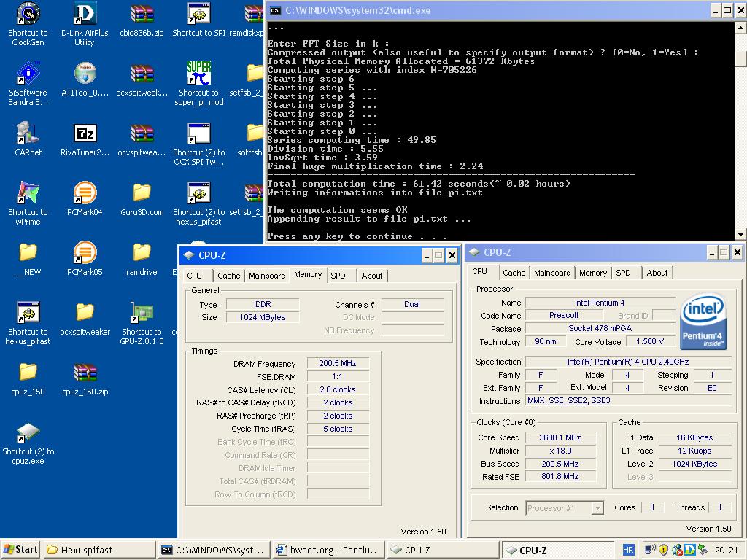The image size is (747, 560).
Task: Click the system tray clock 20:21
Action: (x=726, y=550)
